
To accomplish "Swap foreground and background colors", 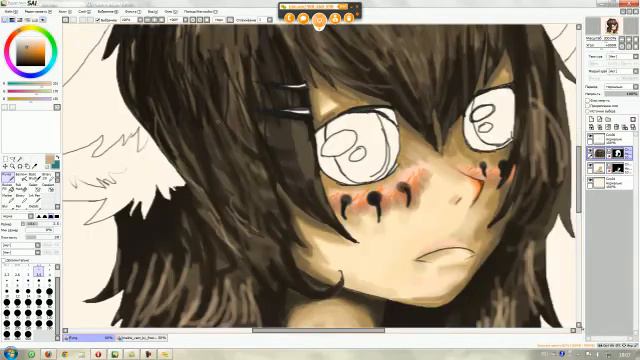I will pos(57,157).
